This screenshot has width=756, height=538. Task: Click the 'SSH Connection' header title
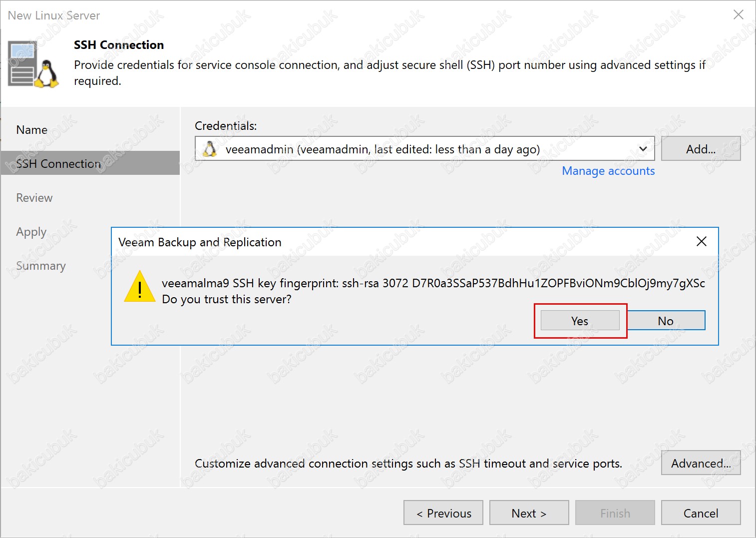click(119, 45)
